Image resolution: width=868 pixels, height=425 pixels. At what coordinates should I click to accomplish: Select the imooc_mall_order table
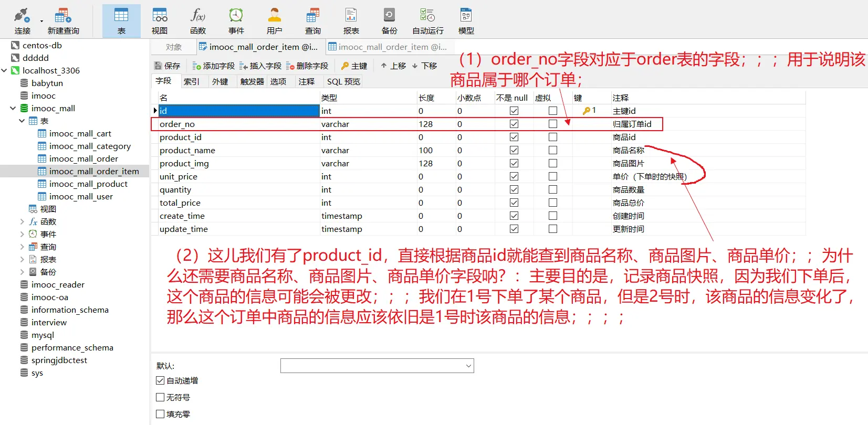point(83,158)
